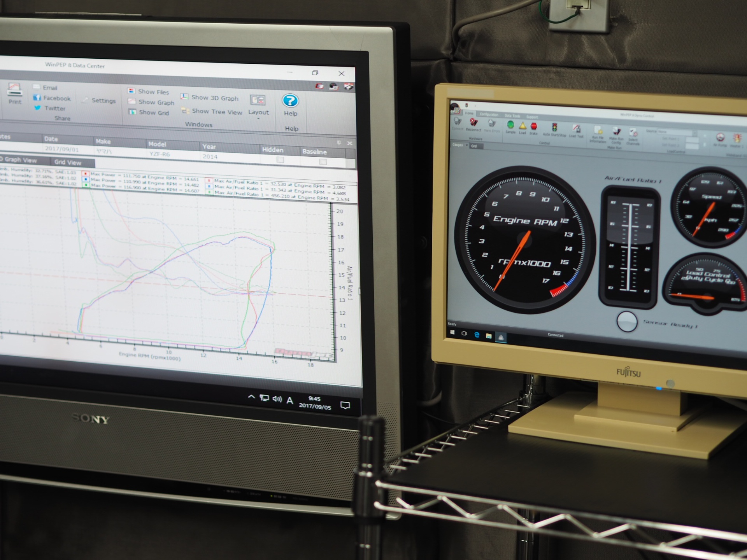Screen dimensions: 747x560
Task: Open Help in Data Center ribbon
Action: pos(290,105)
